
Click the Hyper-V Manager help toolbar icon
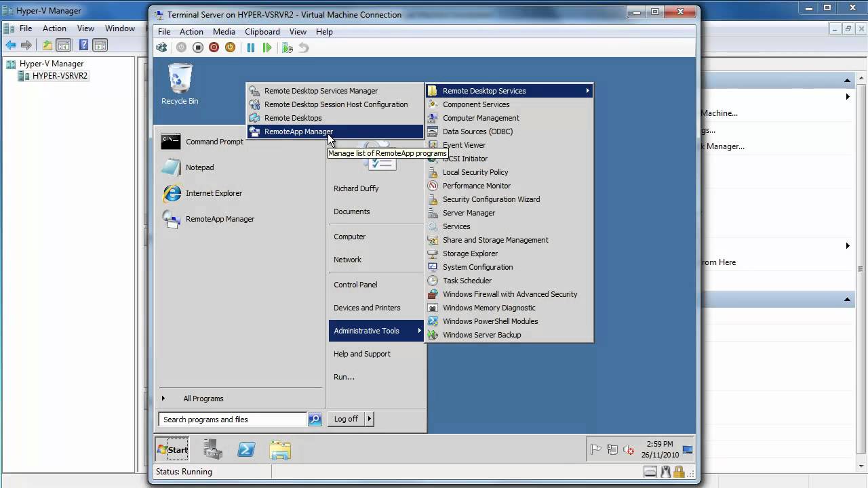[83, 45]
